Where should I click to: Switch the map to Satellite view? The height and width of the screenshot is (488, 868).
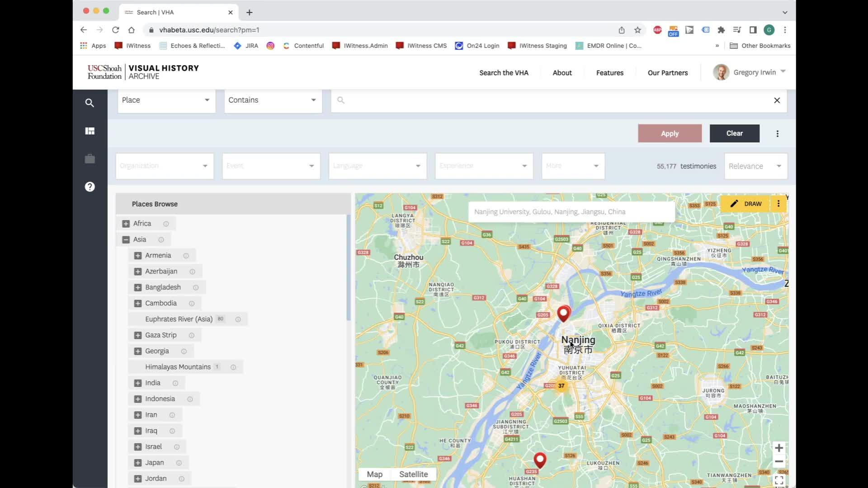coord(413,474)
